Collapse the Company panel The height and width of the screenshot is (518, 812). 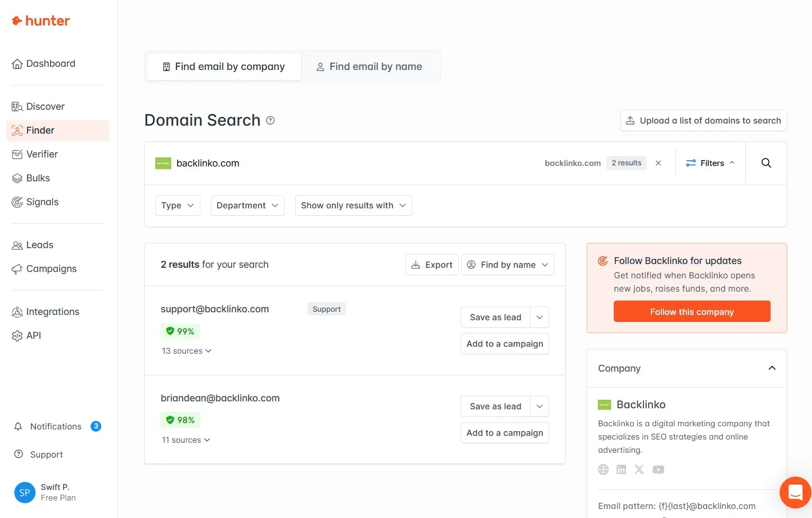coord(772,368)
